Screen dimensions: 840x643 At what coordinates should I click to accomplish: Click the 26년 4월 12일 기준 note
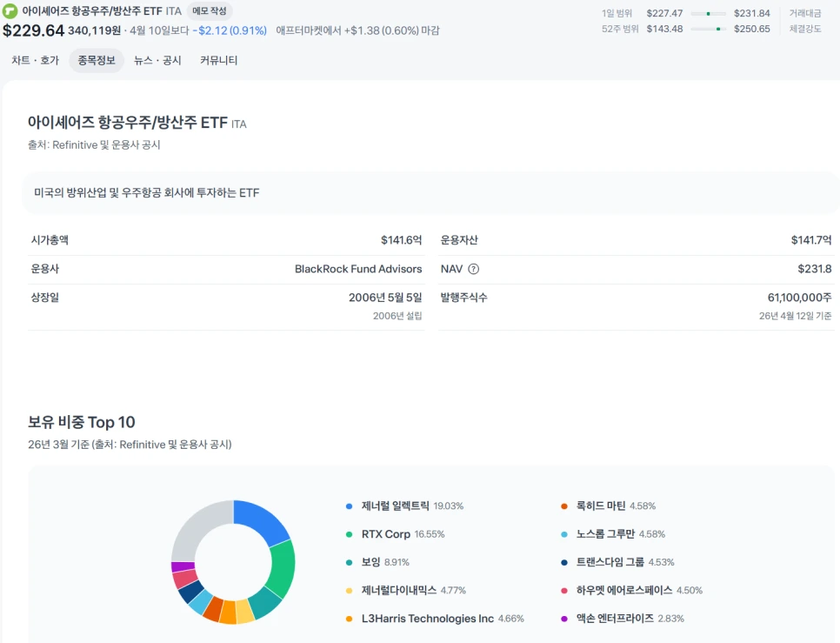(795, 316)
